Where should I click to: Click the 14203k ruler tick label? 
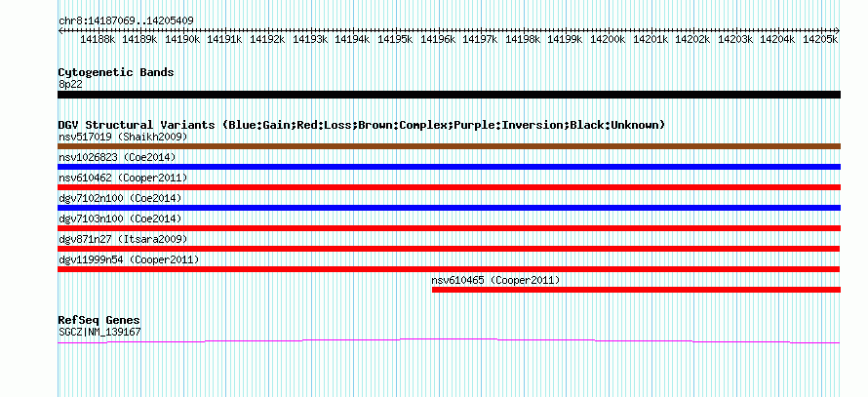pyautogui.click(x=735, y=39)
